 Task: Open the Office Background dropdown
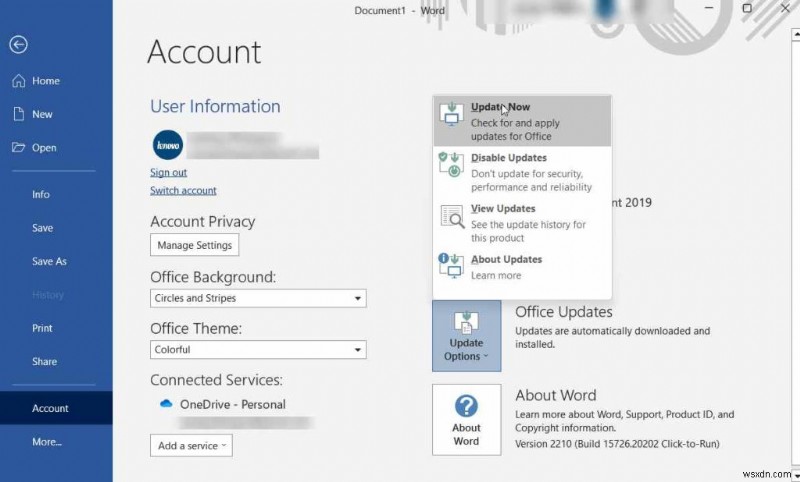tap(258, 298)
